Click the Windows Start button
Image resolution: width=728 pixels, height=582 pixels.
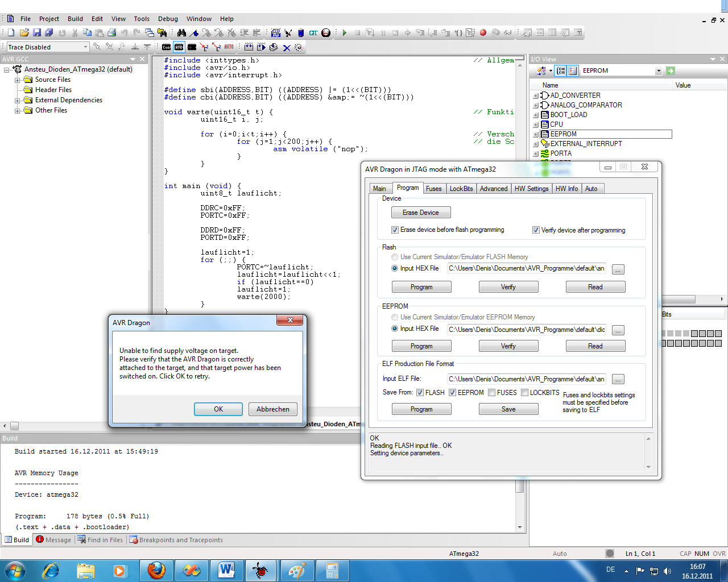(15, 570)
